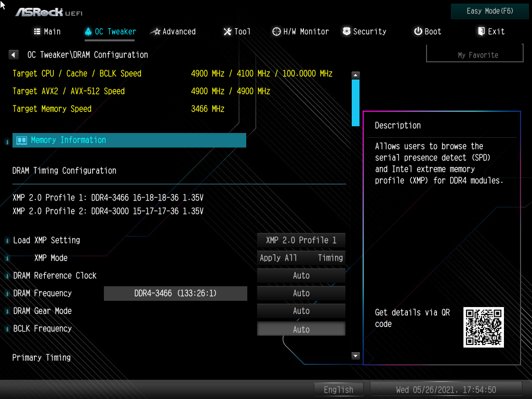532x399 pixels.
Task: Click the H/W Monitor globe icon
Action: point(276,31)
